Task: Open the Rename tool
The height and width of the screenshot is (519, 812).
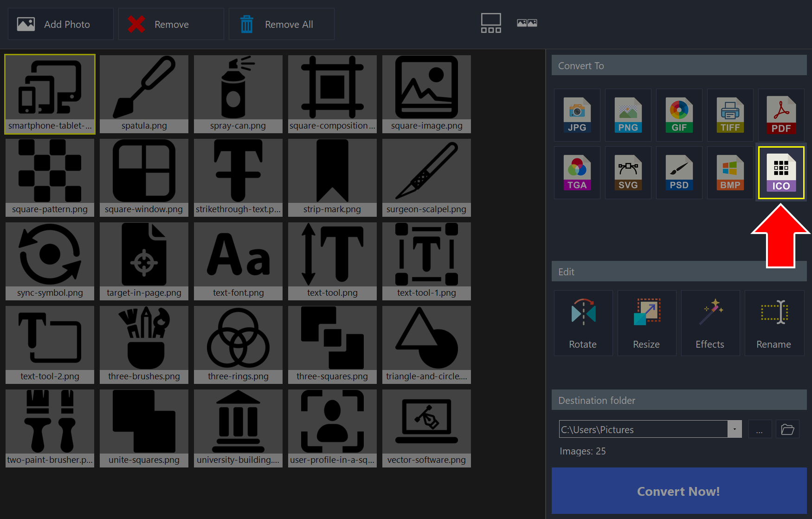Action: (x=774, y=323)
